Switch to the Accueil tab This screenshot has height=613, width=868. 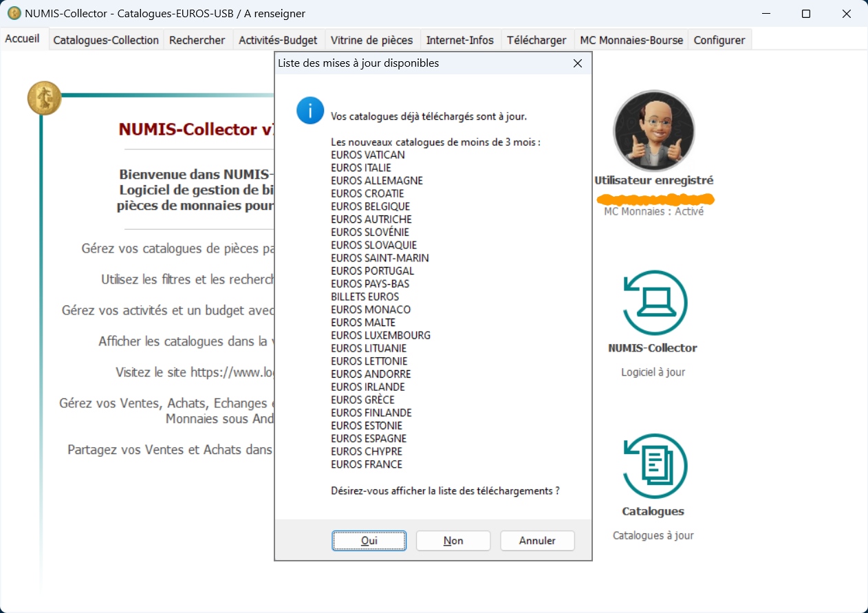point(23,39)
